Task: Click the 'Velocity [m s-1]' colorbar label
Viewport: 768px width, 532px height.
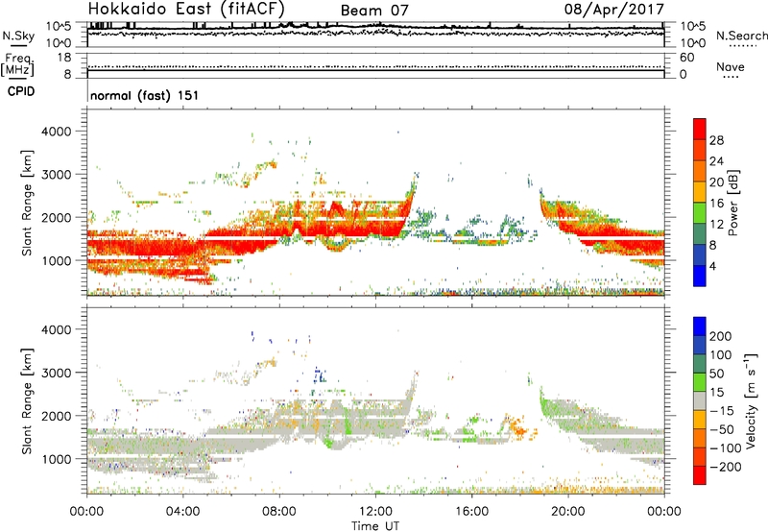Action: coord(751,400)
